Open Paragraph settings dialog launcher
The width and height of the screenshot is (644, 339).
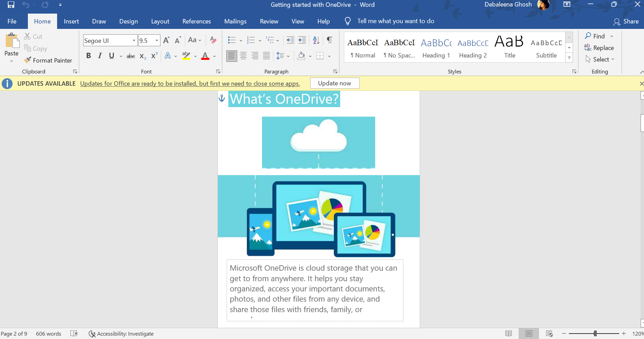coord(335,71)
